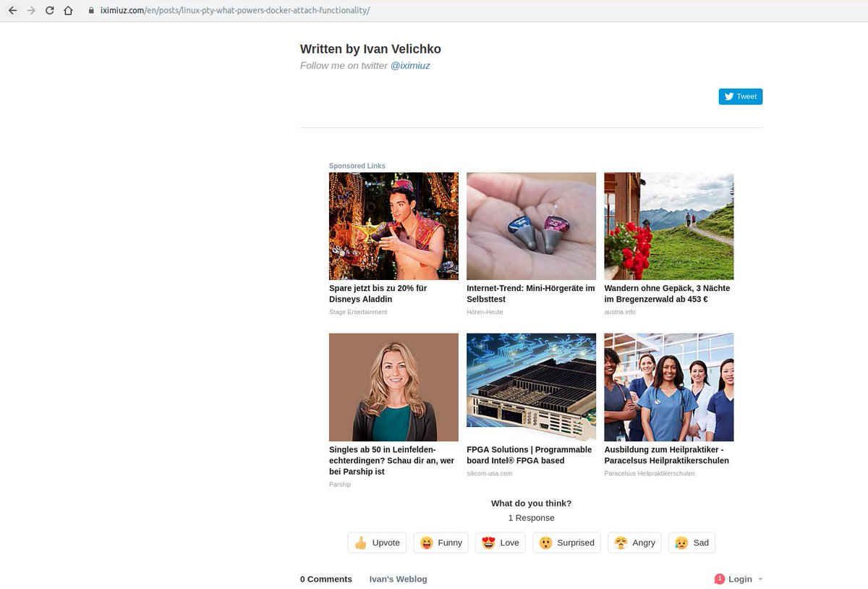Screen dimensions: 868x589
Task: Click the '1 Response' text
Action: [532, 518]
